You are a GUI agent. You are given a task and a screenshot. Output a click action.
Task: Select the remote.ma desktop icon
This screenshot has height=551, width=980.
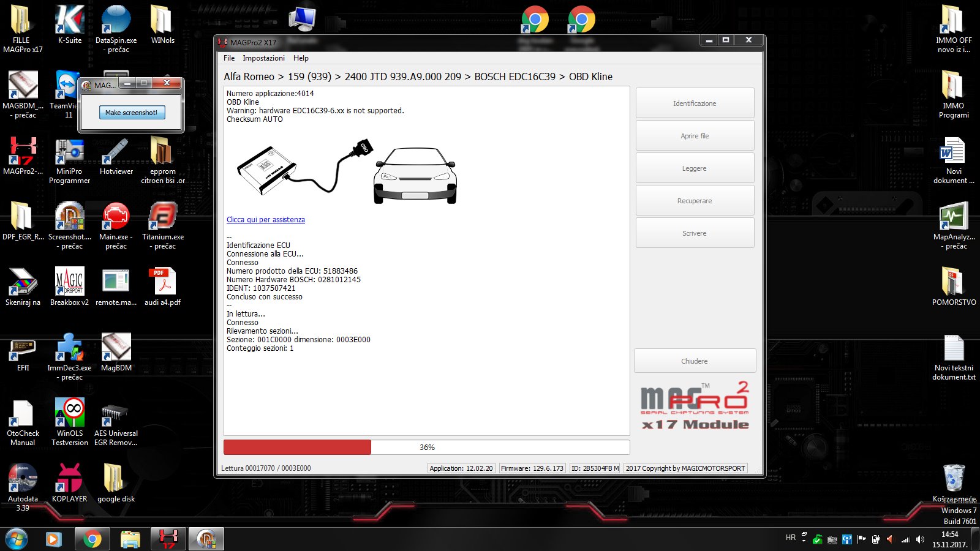click(116, 287)
